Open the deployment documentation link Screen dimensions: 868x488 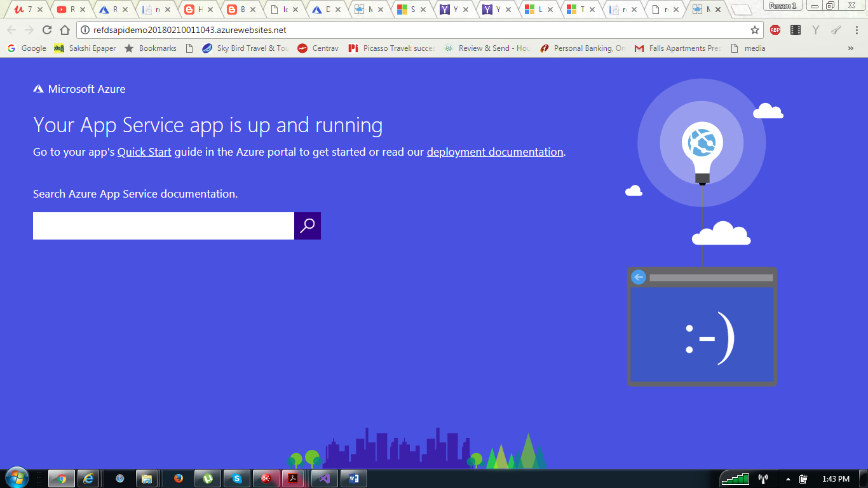(495, 152)
